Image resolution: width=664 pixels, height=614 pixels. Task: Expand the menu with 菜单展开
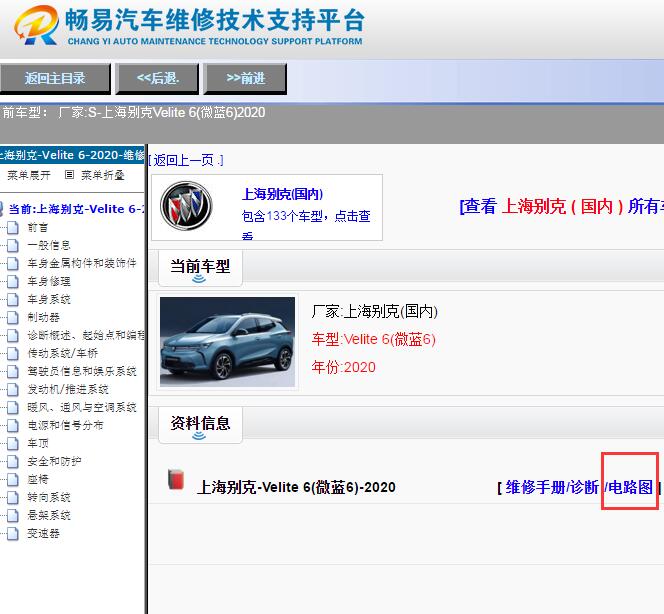[x=29, y=175]
